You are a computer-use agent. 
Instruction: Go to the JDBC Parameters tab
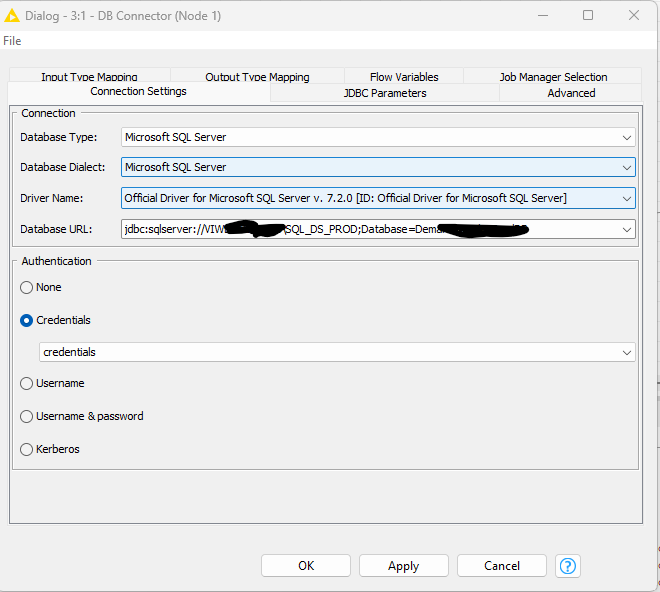(385, 93)
